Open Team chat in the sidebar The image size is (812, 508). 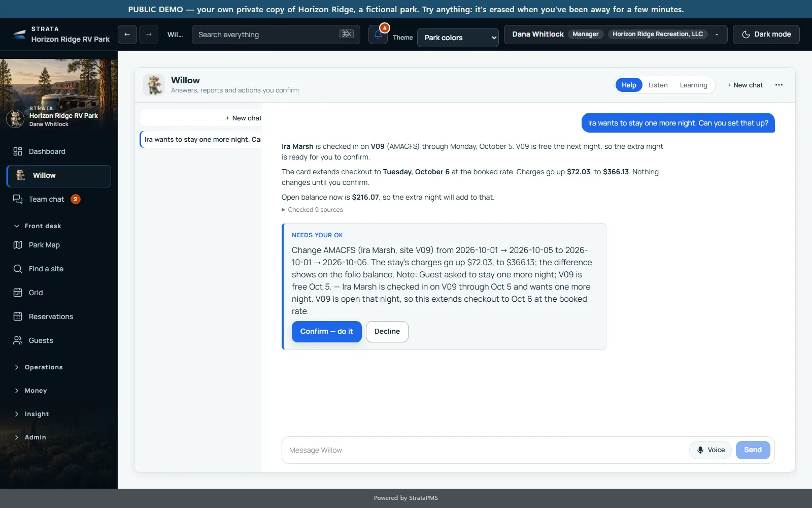tap(59, 199)
